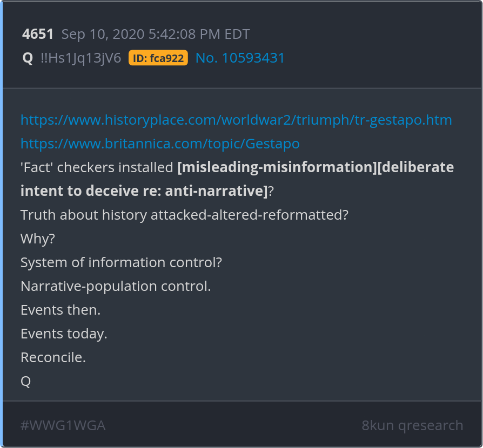Click the "'Fact' checkers installed" text
Screen dimensions: 483x448
[97, 167]
